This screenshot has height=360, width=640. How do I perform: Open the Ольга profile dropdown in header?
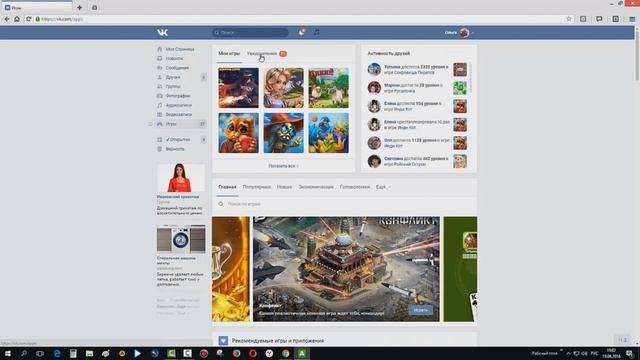(x=460, y=32)
